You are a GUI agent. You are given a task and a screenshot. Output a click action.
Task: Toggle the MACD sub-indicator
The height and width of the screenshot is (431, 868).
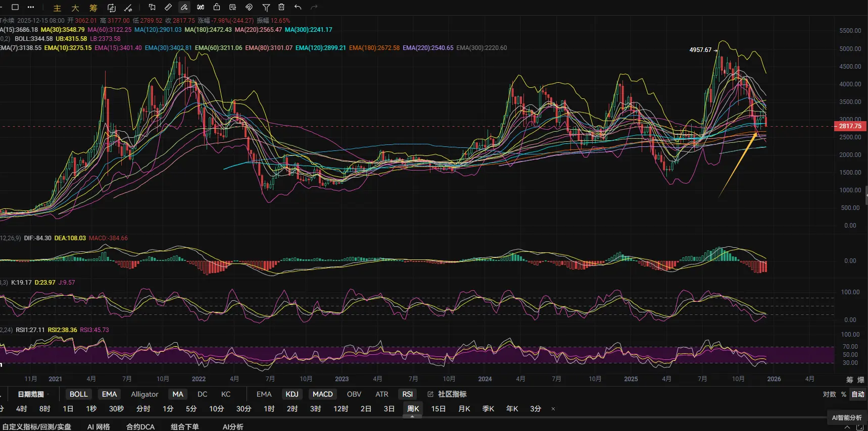click(x=322, y=394)
